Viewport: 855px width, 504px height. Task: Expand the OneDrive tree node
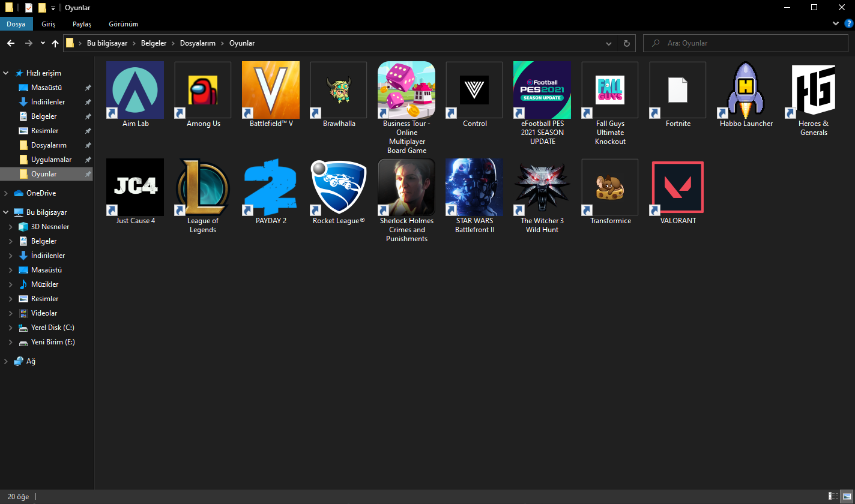tap(6, 193)
